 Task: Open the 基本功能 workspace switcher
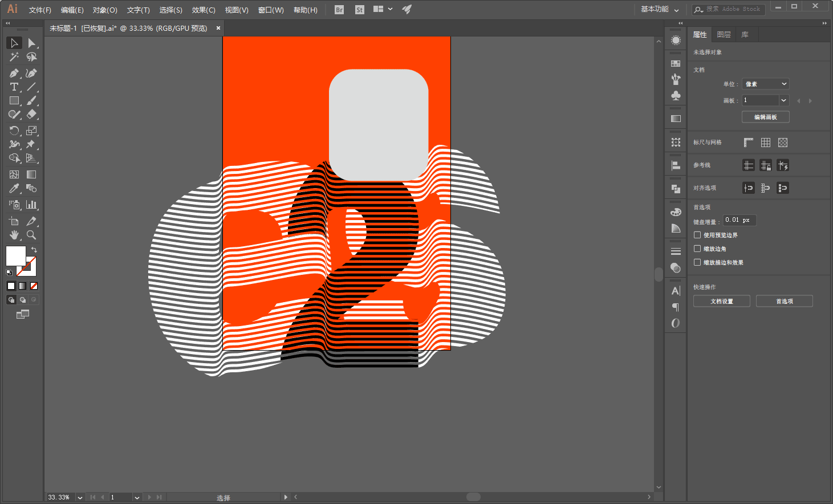pos(660,9)
